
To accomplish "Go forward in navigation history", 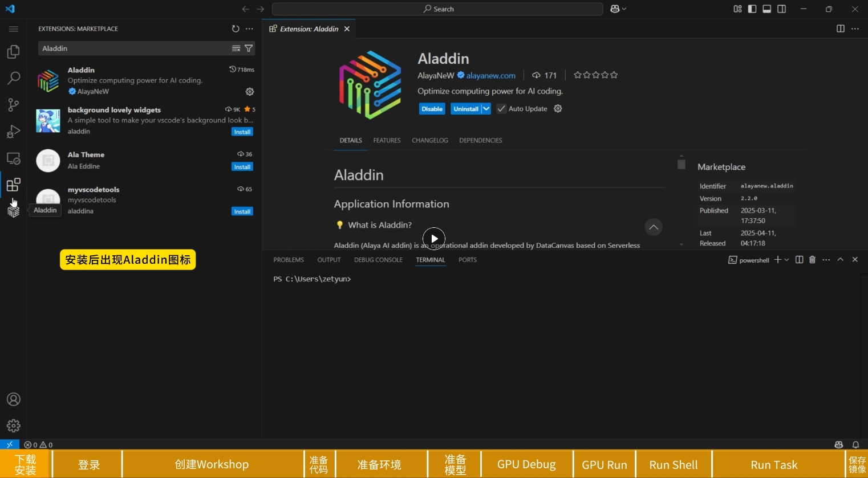I will [261, 9].
